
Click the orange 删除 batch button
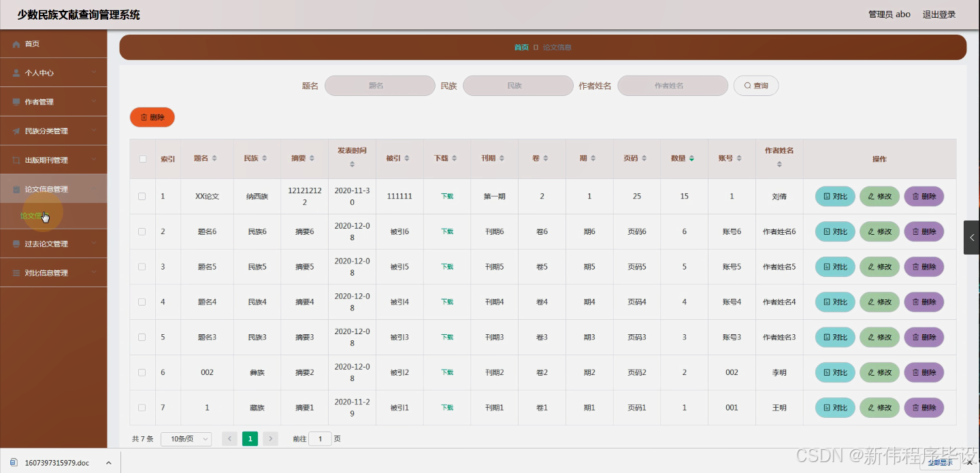pyautogui.click(x=152, y=117)
